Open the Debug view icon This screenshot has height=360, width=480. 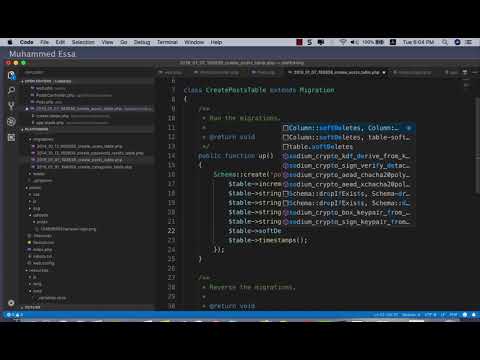[11, 122]
